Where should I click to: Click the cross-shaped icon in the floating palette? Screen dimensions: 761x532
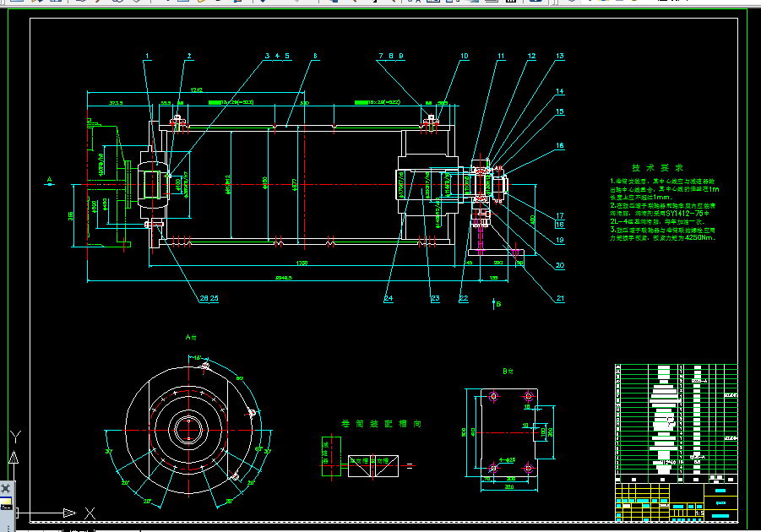click(x=5, y=487)
